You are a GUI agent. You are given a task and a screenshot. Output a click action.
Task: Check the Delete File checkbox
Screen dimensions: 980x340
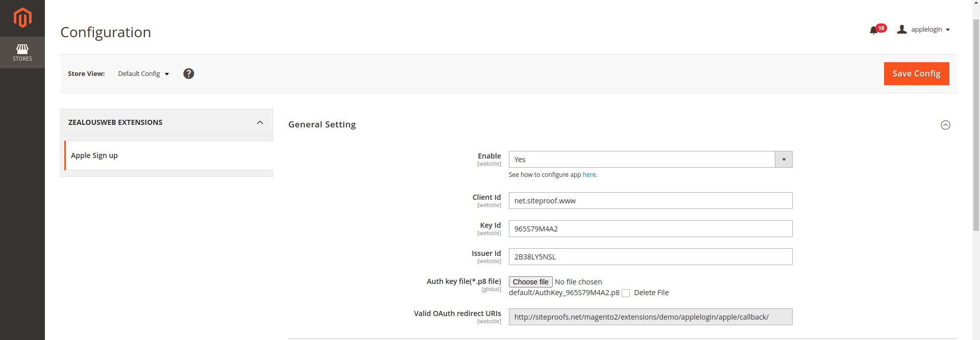[626, 293]
